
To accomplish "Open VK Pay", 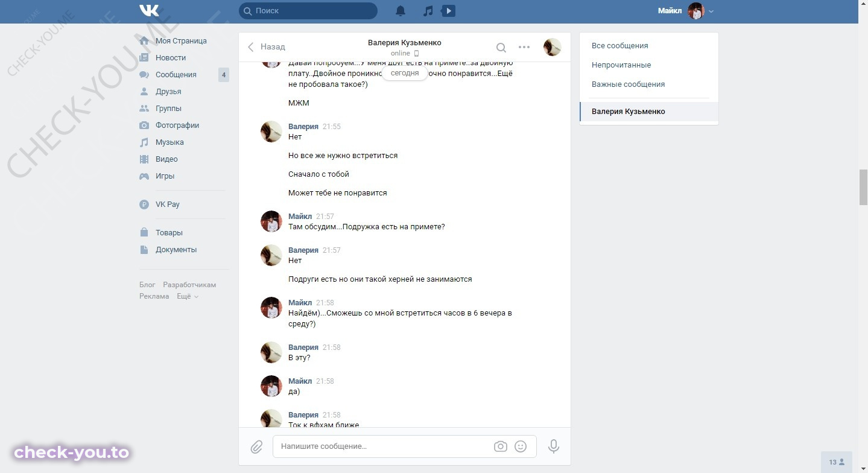I will point(168,205).
